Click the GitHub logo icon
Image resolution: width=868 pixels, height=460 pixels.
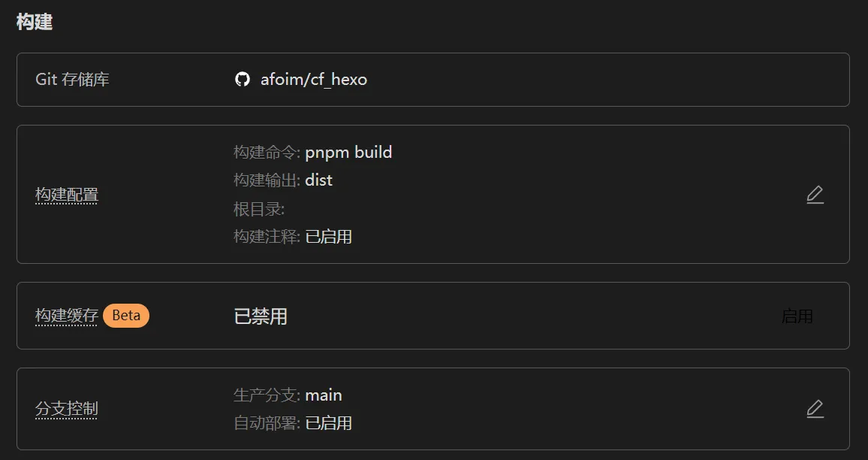242,79
